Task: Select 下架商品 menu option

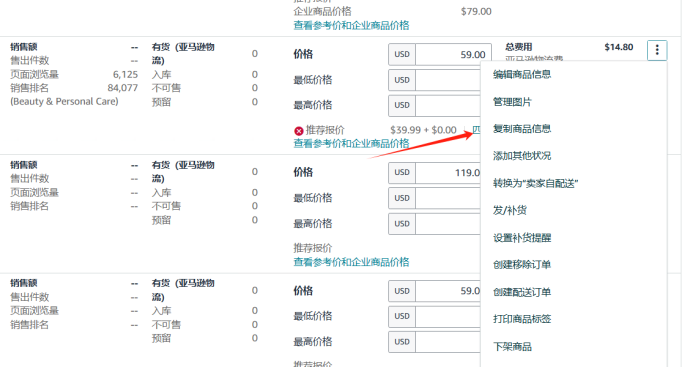Action: [512, 347]
